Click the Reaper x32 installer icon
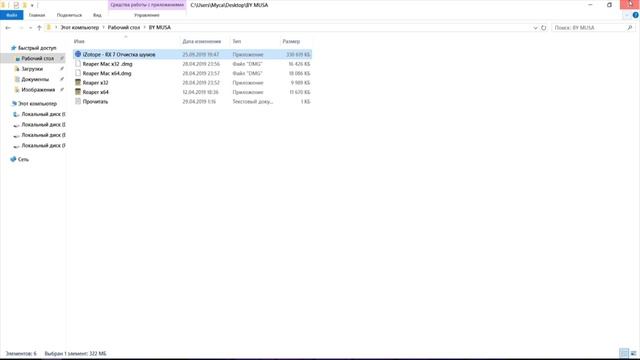Viewport: 640px width, 360px height. click(78, 82)
